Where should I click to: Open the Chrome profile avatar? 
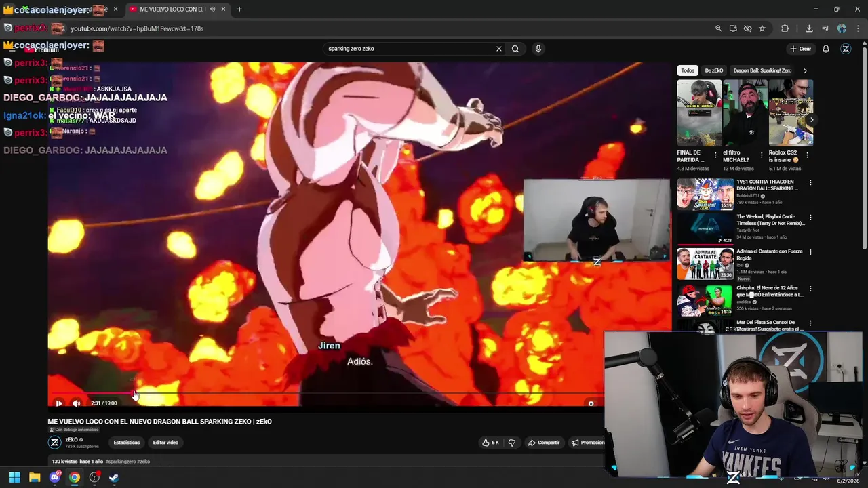[x=842, y=28]
